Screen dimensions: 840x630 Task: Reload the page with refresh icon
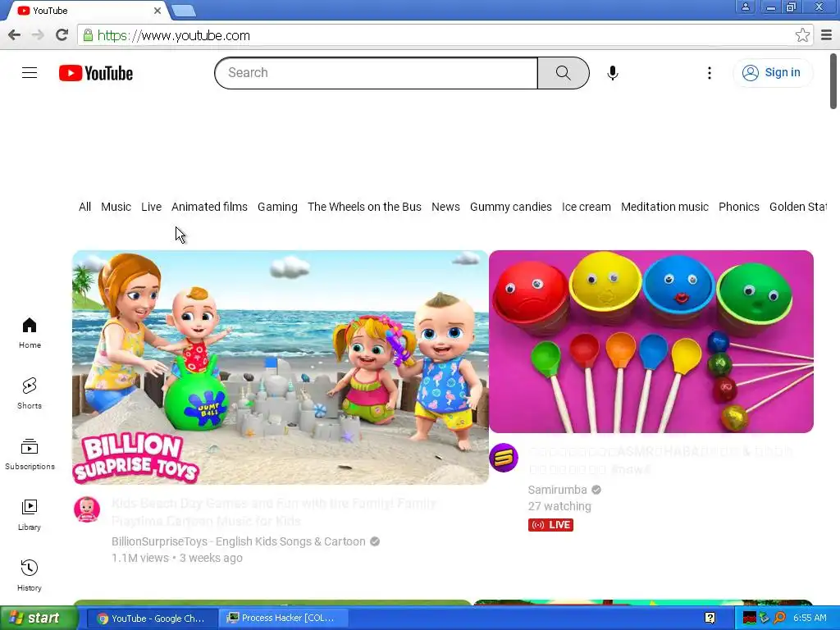click(x=62, y=35)
